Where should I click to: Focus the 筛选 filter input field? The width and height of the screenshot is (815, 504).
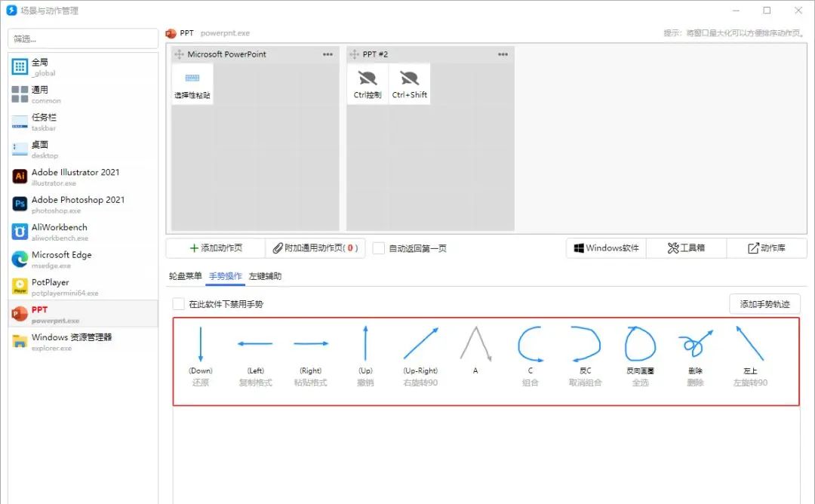pyautogui.click(x=83, y=38)
